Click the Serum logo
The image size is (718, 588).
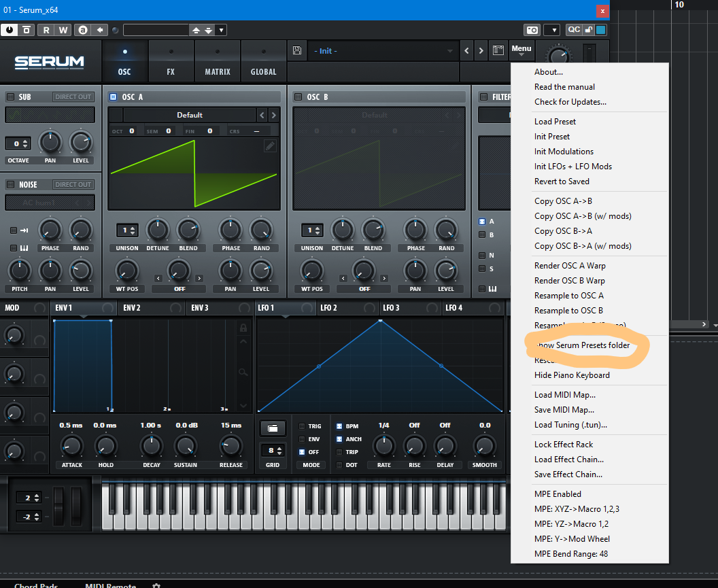tap(50, 62)
